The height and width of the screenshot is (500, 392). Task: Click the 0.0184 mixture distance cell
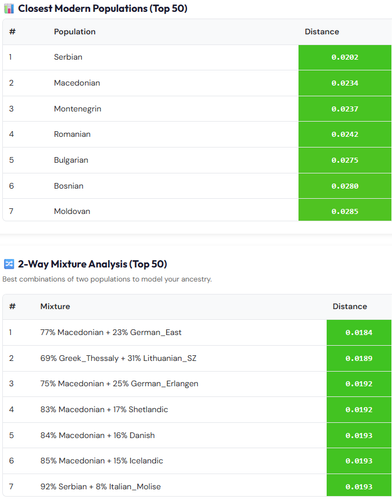359,332
